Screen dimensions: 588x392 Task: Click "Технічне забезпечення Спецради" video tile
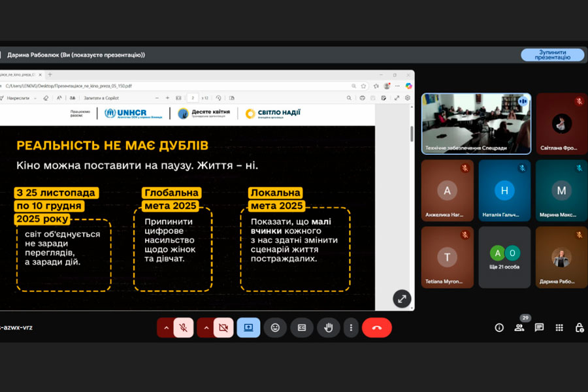point(476,123)
